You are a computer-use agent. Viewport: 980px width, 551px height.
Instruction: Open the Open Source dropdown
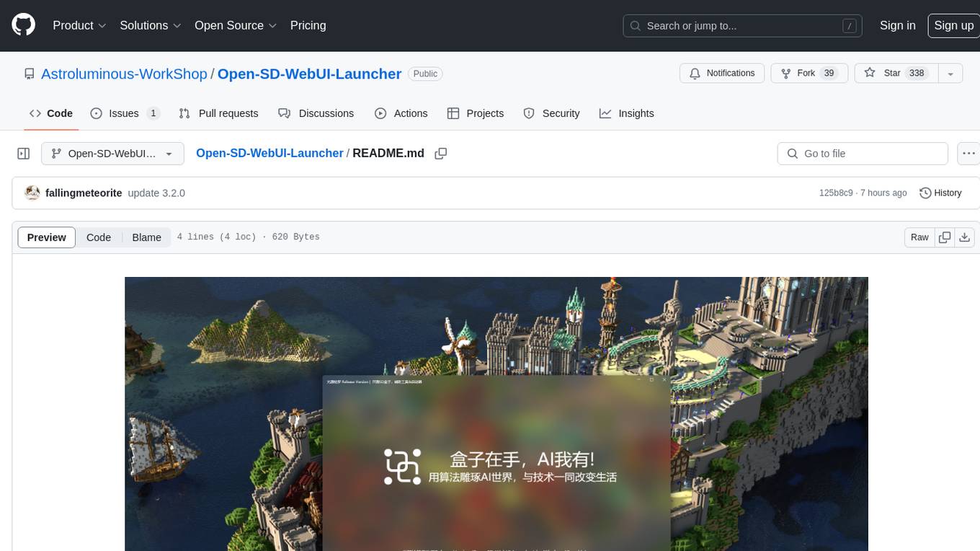pyautogui.click(x=236, y=25)
